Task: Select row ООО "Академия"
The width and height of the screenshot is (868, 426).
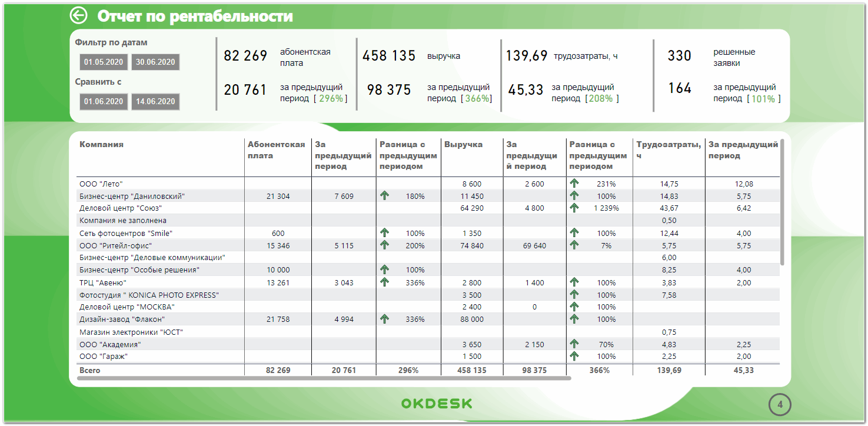Action: pos(428,344)
